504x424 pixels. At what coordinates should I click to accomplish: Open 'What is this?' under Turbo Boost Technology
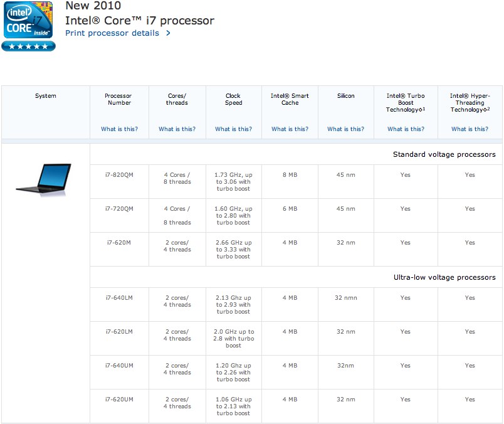coord(406,129)
